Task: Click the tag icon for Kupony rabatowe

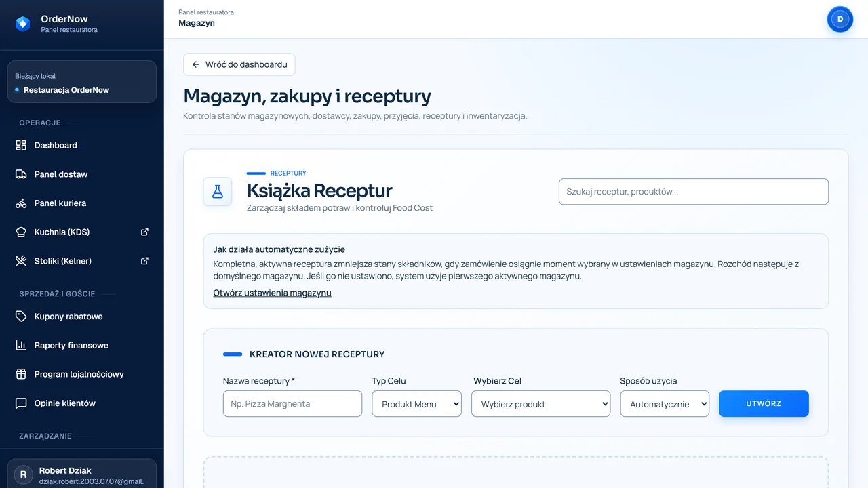Action: click(x=21, y=317)
